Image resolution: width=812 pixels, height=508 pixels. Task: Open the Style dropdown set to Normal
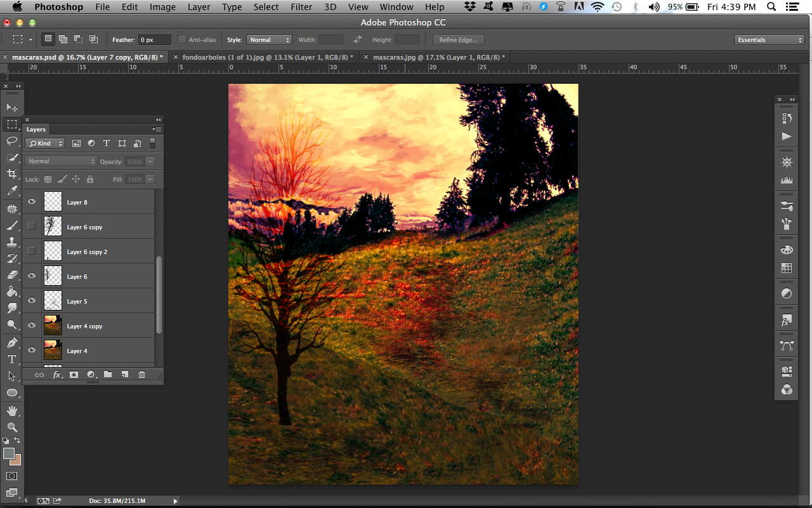click(x=269, y=40)
